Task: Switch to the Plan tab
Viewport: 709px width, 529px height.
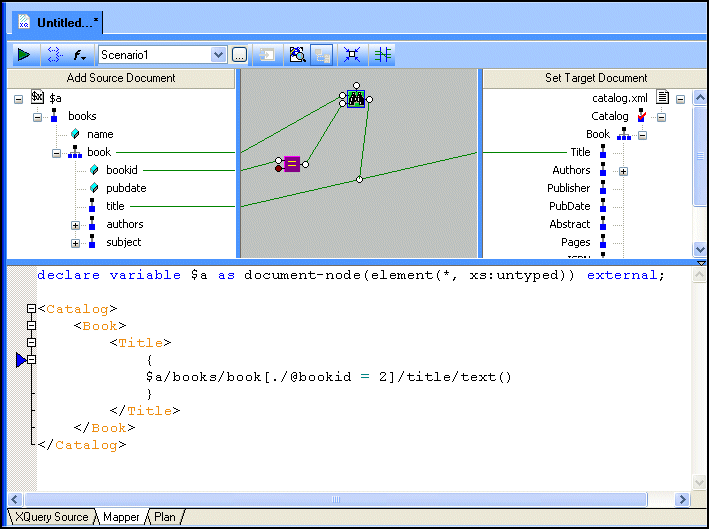Action: (165, 517)
